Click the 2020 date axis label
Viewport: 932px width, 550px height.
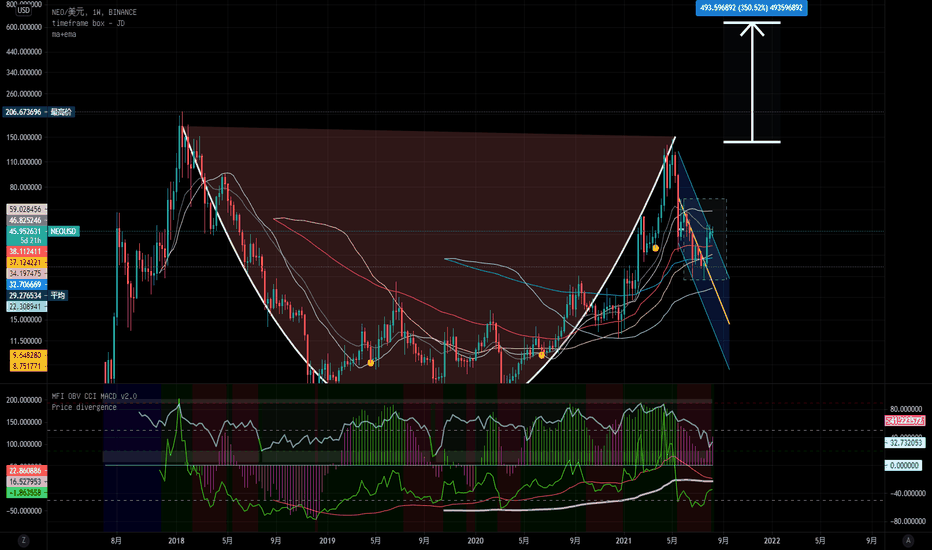point(475,540)
